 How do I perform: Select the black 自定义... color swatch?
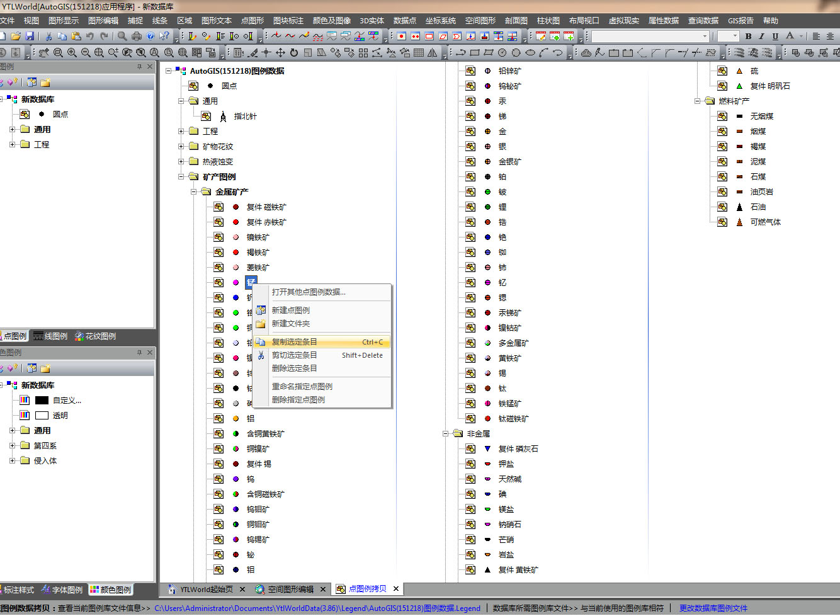tap(42, 400)
